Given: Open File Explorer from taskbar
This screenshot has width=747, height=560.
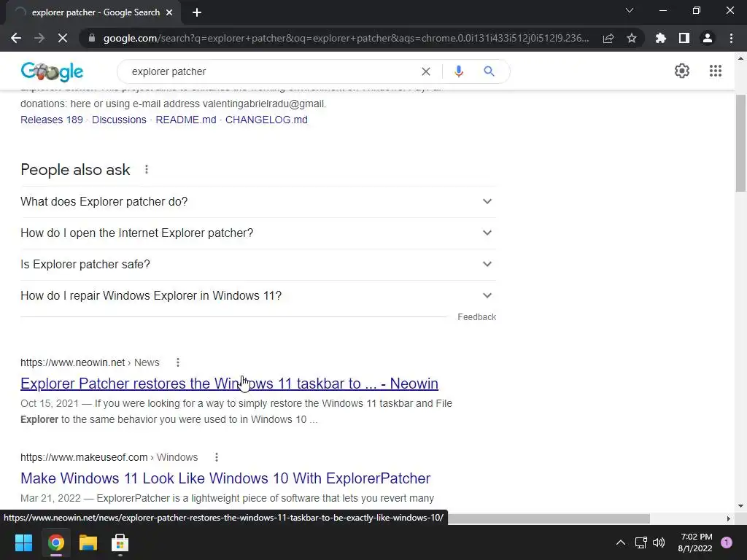Looking at the screenshot, I should pyautogui.click(x=88, y=542).
